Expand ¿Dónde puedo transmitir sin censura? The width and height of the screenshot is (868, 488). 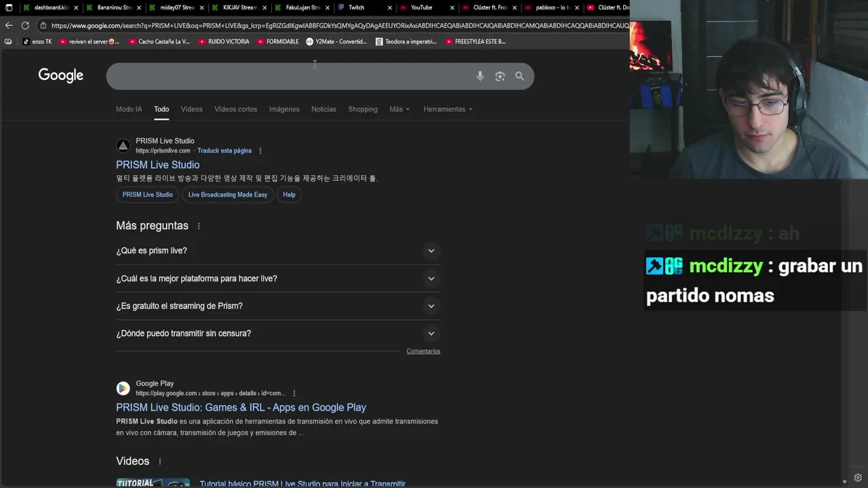tap(278, 333)
